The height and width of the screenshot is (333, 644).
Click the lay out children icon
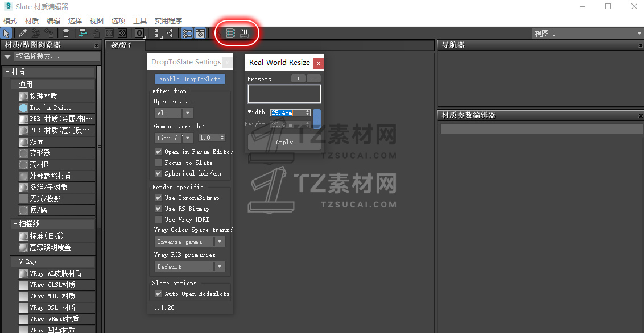pos(169,33)
